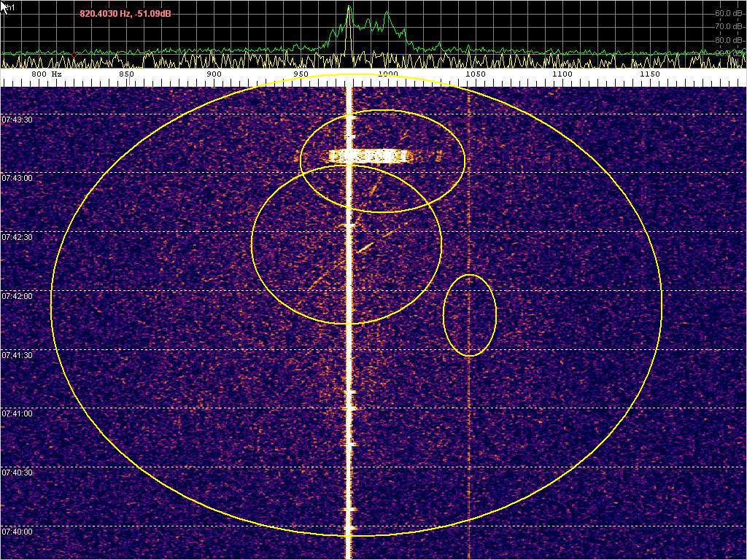This screenshot has width=747, height=560.
Task: Select the 07:42:30 time marker
Action: click(17, 238)
